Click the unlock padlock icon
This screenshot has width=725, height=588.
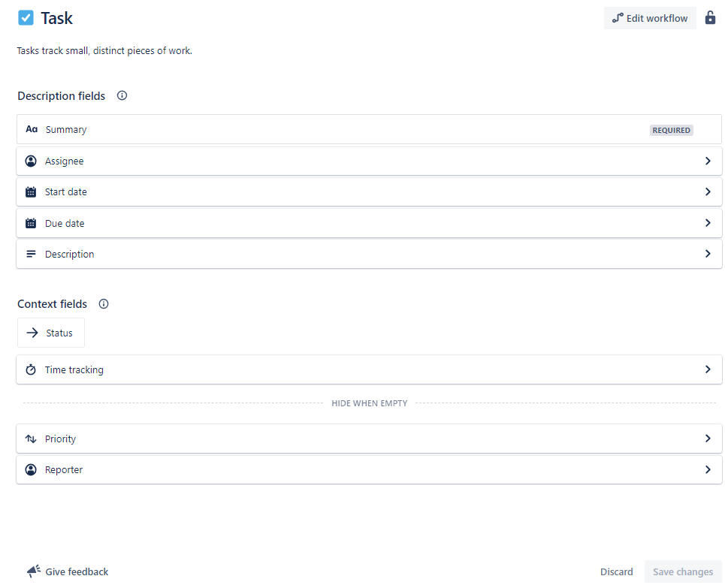pyautogui.click(x=710, y=17)
